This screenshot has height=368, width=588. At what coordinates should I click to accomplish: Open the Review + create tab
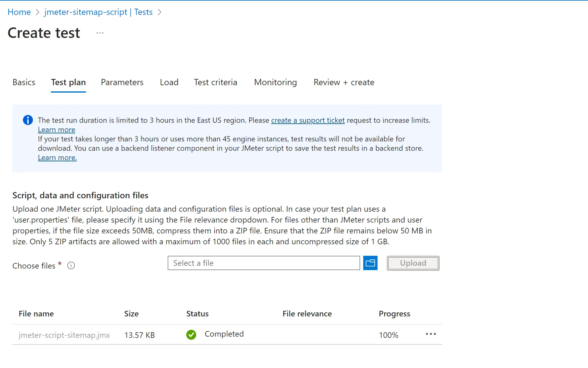(344, 82)
